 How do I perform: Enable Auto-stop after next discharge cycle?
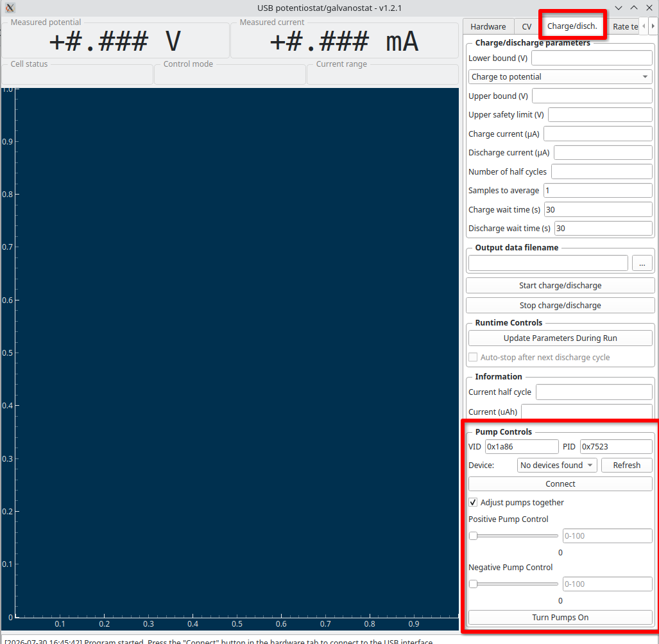coord(474,357)
